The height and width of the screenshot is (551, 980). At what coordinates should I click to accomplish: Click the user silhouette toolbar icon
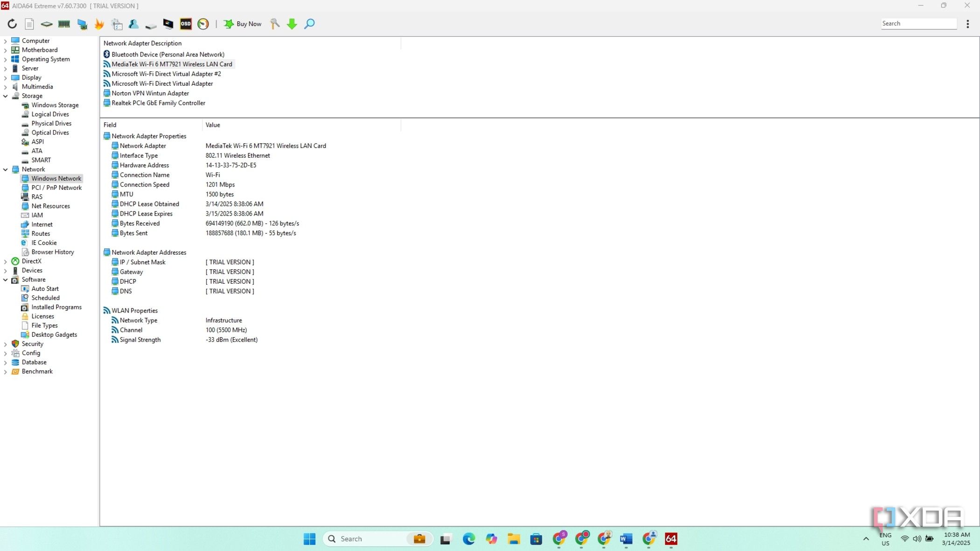[x=133, y=24]
